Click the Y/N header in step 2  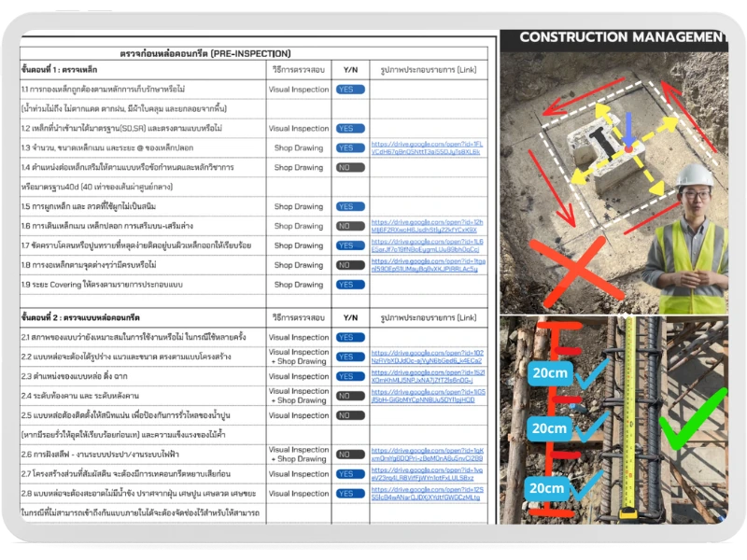pos(350,318)
